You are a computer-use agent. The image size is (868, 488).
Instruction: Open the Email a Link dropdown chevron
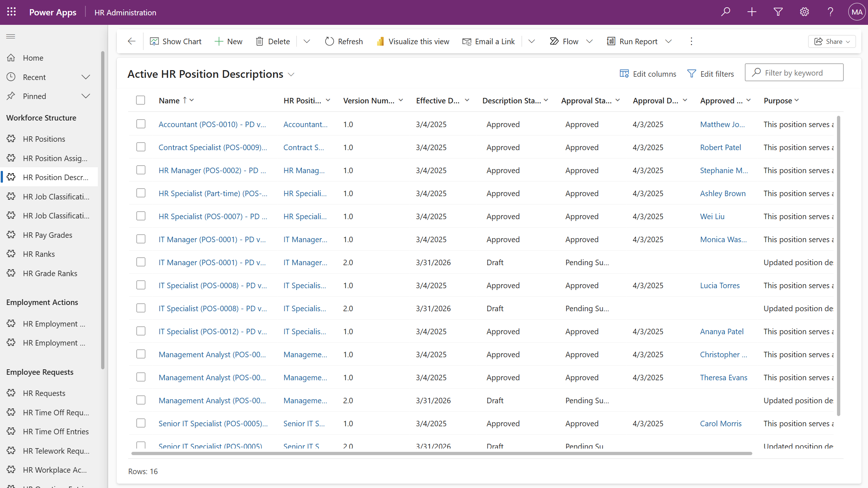tap(532, 41)
